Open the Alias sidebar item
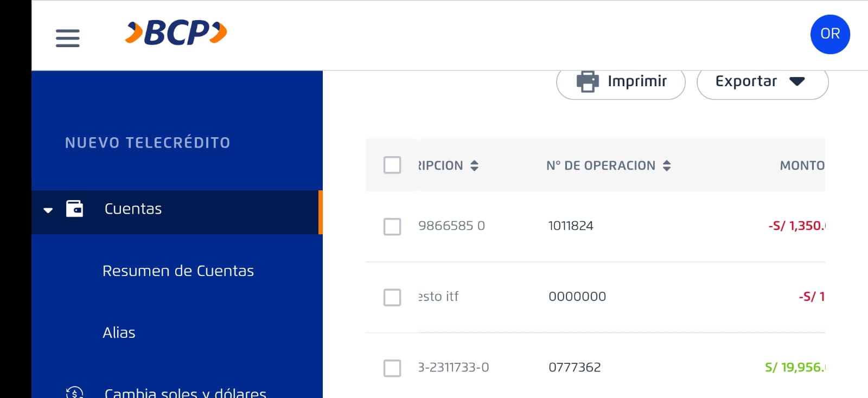Viewport: 868px width, 398px height. tap(119, 333)
